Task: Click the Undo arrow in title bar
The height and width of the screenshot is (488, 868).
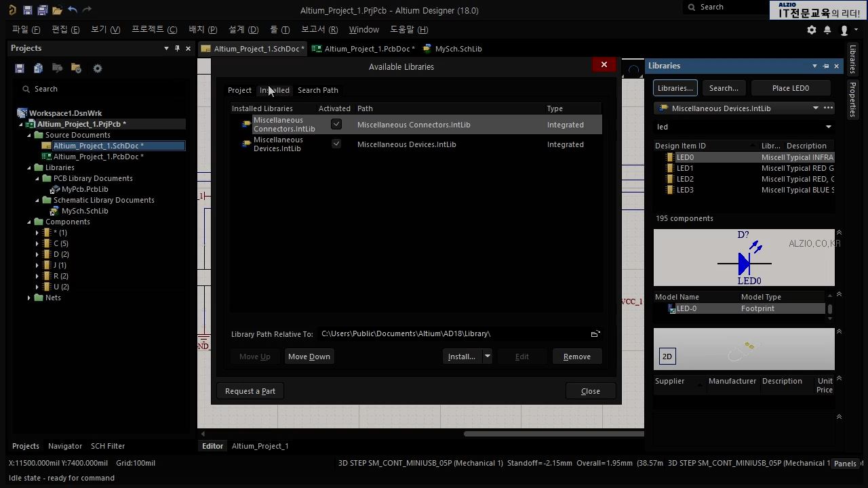Action: click(x=73, y=10)
